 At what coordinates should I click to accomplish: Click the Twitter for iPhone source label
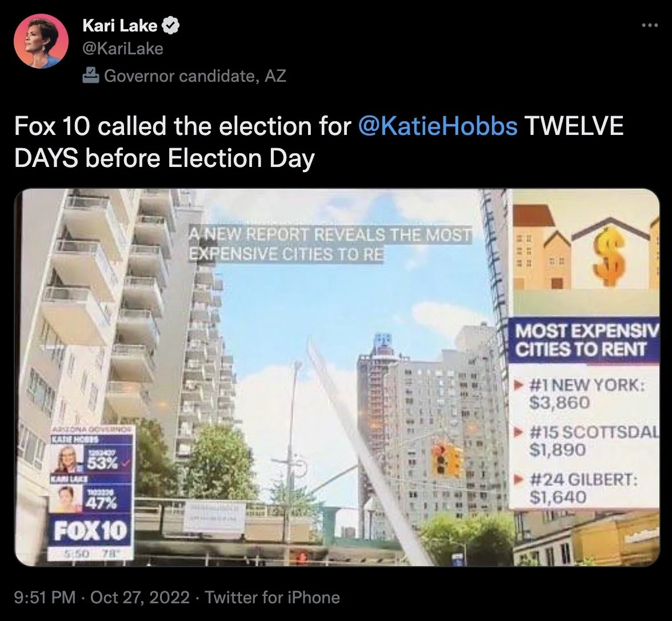coord(272,597)
